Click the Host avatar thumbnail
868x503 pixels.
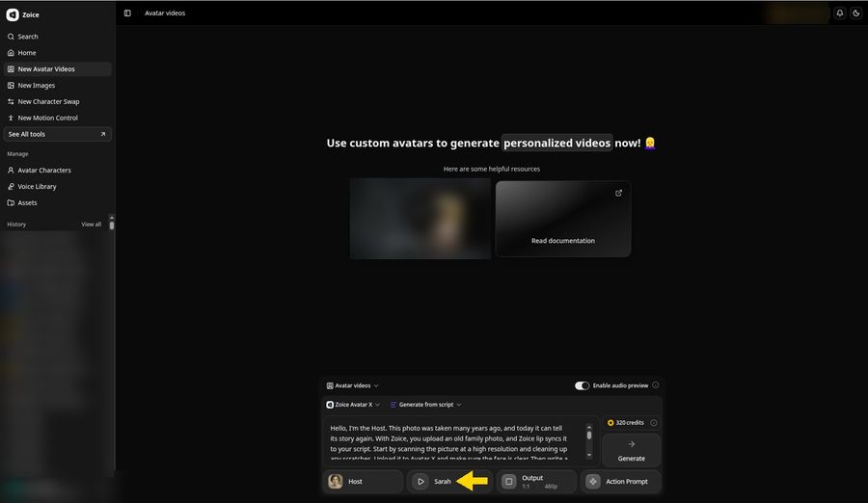(x=335, y=482)
